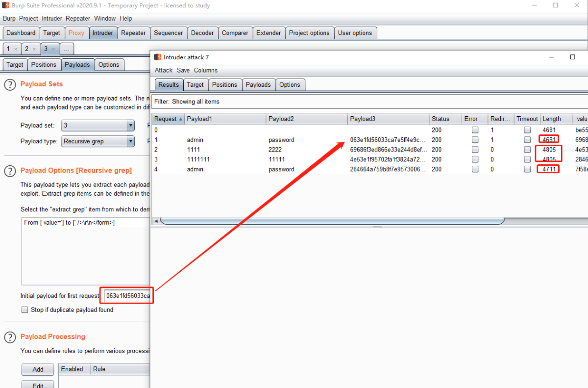588x388 pixels.
Task: Sort results by Request column
Action: 168,119
